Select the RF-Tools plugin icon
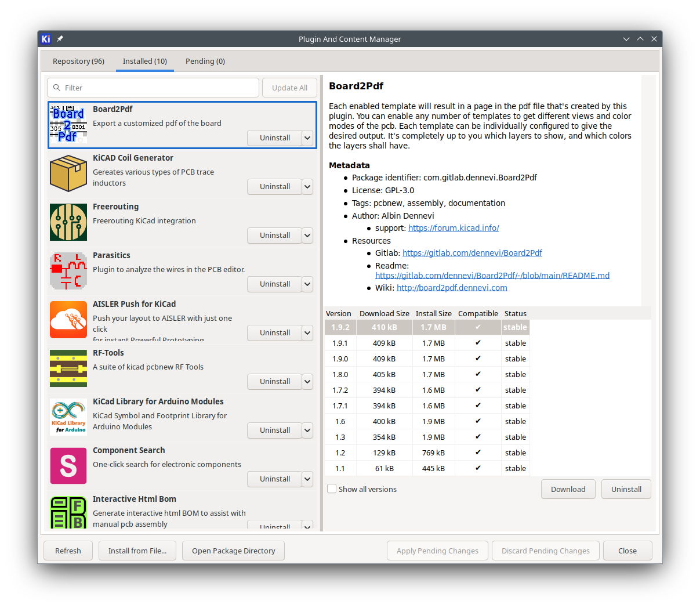Screen dimensions: 700x608 (x=68, y=368)
